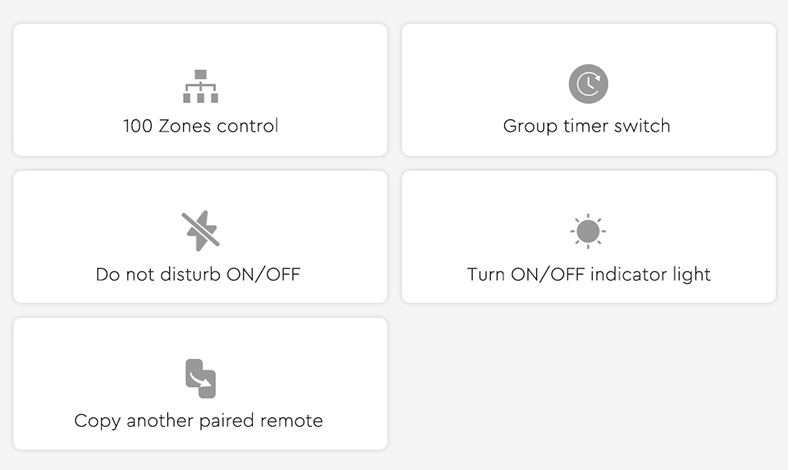Open the Group timer switch card
Screen dimensions: 790x470
click(588, 90)
